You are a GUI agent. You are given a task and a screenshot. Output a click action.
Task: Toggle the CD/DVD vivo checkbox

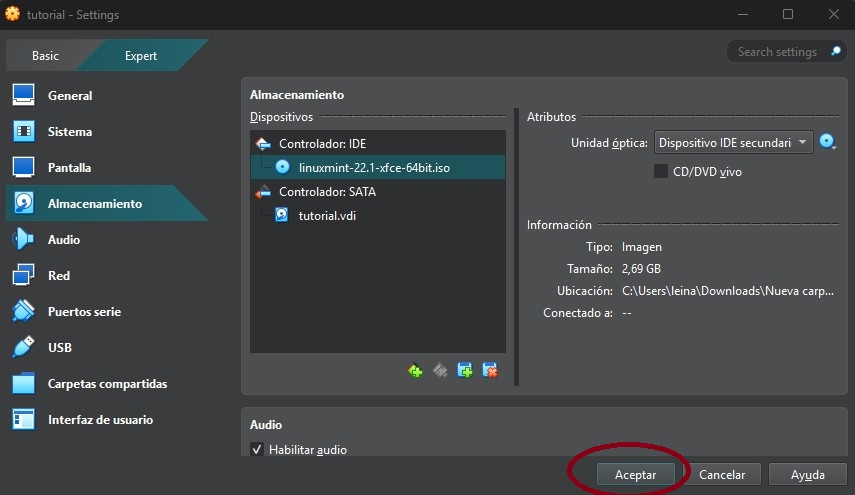tap(661, 172)
